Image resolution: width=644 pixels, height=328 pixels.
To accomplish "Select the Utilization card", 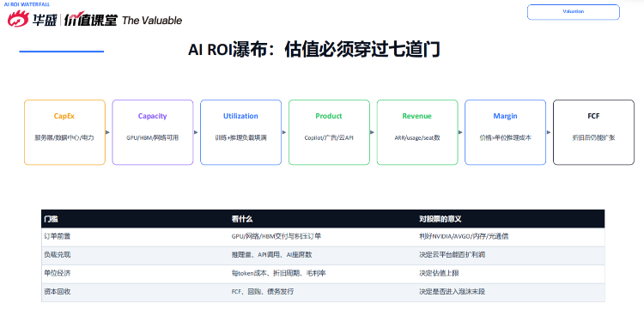I will [240, 132].
